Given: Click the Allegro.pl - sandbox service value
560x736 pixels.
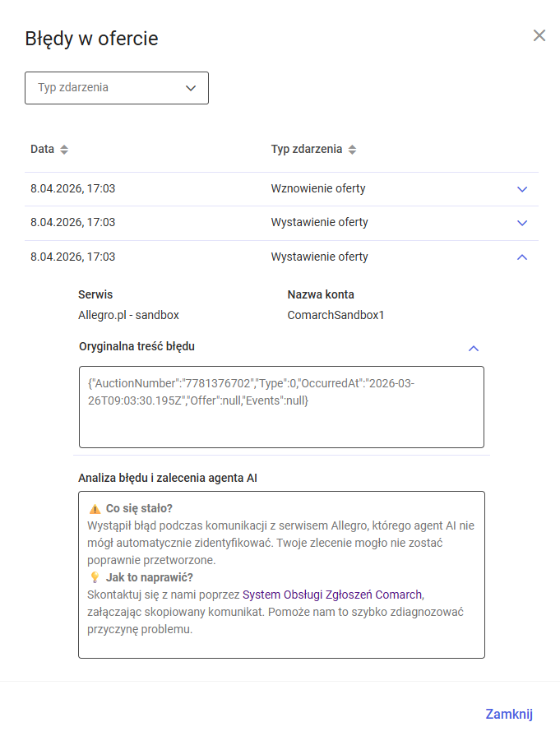Looking at the screenshot, I should tap(128, 315).
